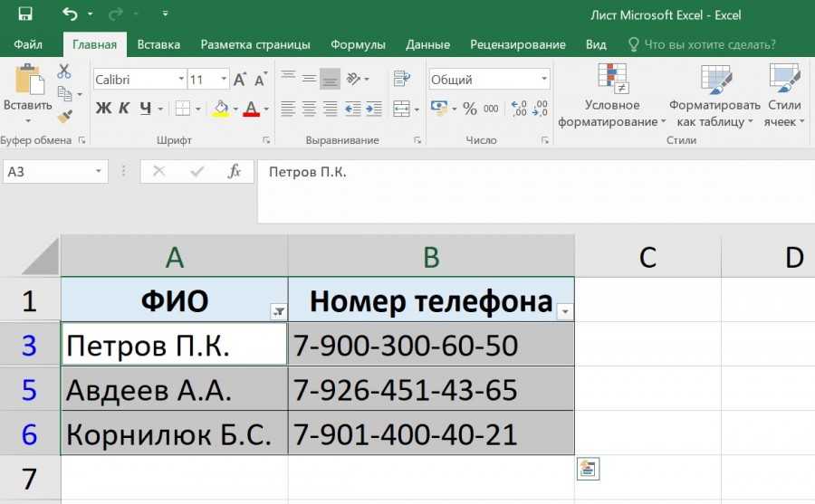815x504 pixels.
Task: Apply the yellow fill color
Action: [x=220, y=109]
